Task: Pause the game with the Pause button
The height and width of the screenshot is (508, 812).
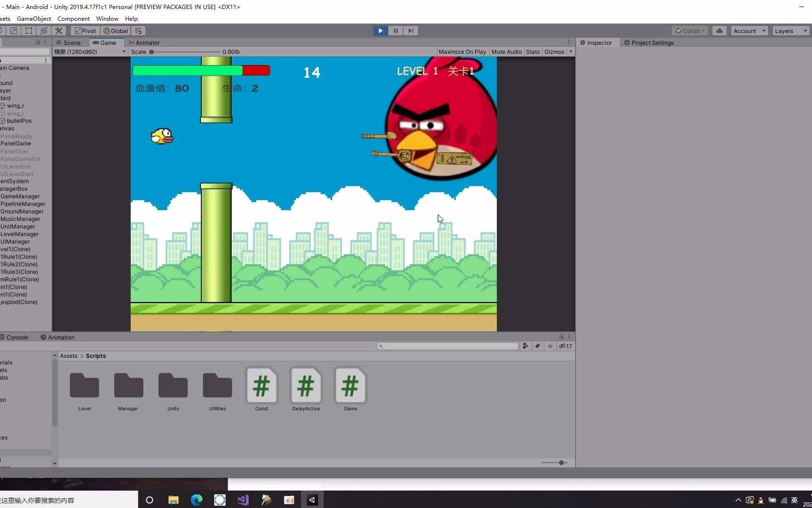Action: (395, 31)
